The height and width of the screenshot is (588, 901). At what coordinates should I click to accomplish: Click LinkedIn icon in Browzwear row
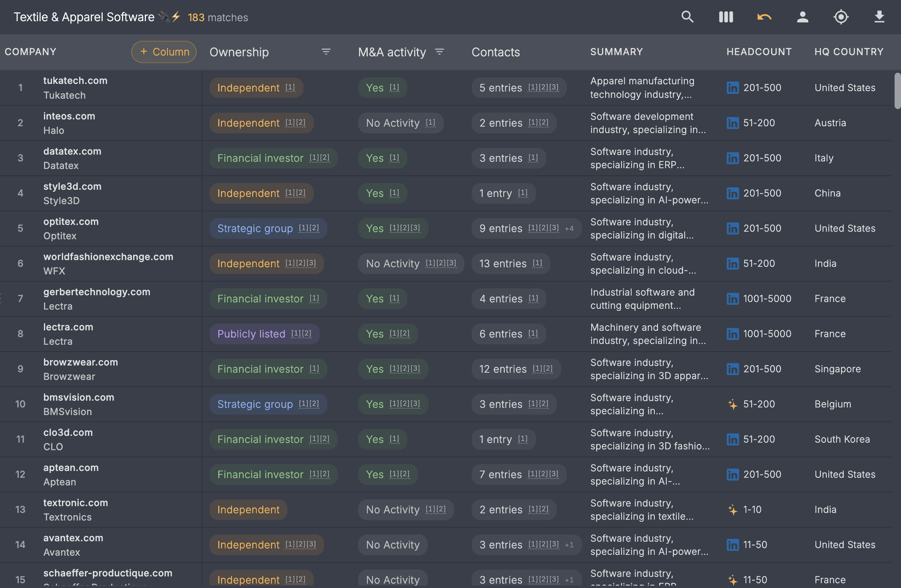(x=733, y=369)
